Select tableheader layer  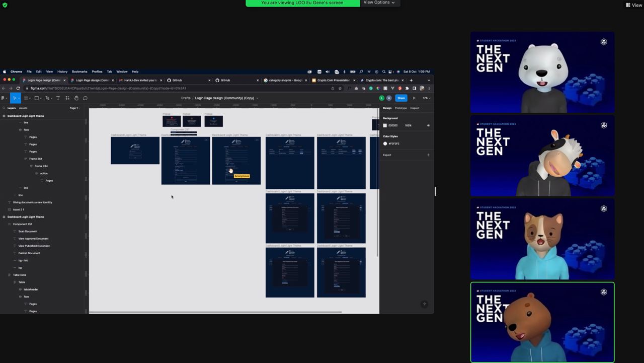31,289
